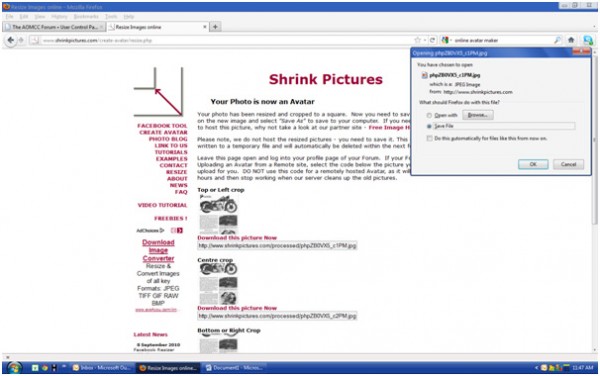Open the URL history dropdown arrow
Image resolution: width=600 pixels, height=376 pixels.
pos(425,40)
